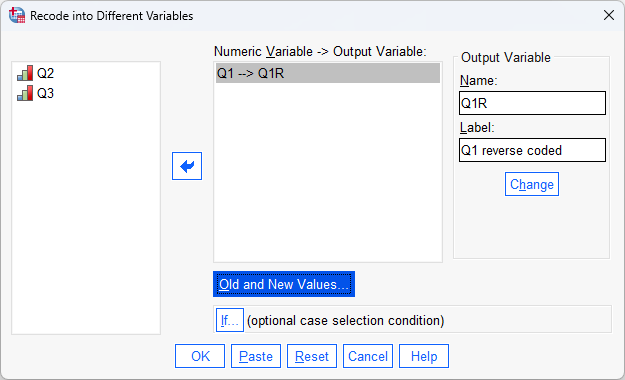Open the If... case selection condition
625x380 pixels.
tap(230, 320)
